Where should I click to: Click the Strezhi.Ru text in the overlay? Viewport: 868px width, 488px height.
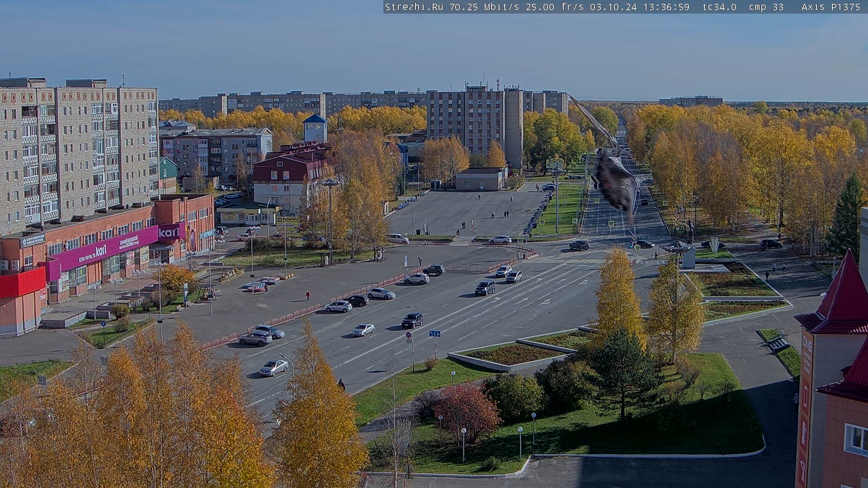414,7
